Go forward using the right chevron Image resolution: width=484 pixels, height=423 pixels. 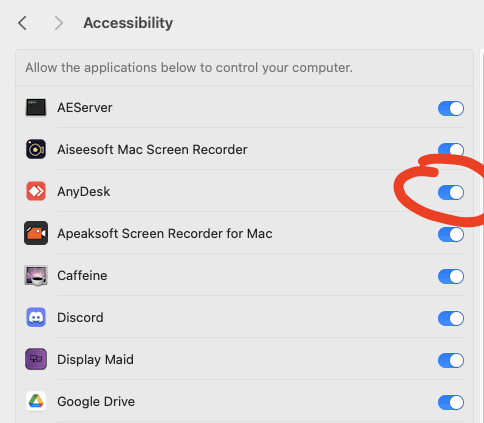coord(59,23)
